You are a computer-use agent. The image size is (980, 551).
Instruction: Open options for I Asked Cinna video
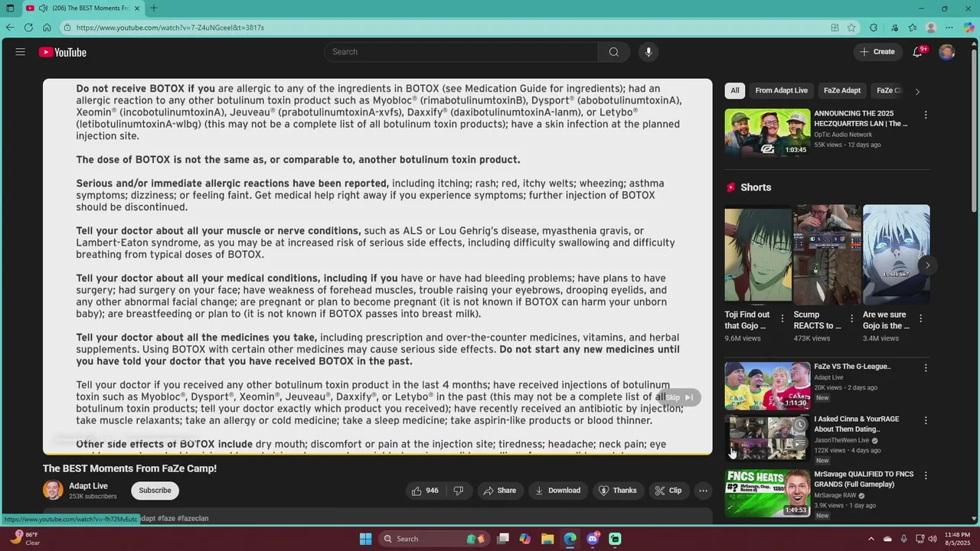pos(926,421)
